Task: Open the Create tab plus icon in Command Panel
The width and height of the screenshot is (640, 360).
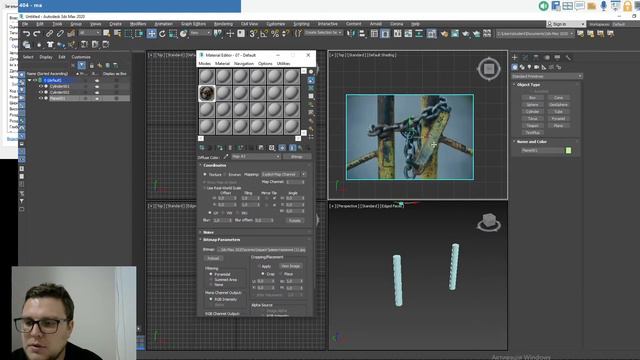Action: [x=515, y=58]
